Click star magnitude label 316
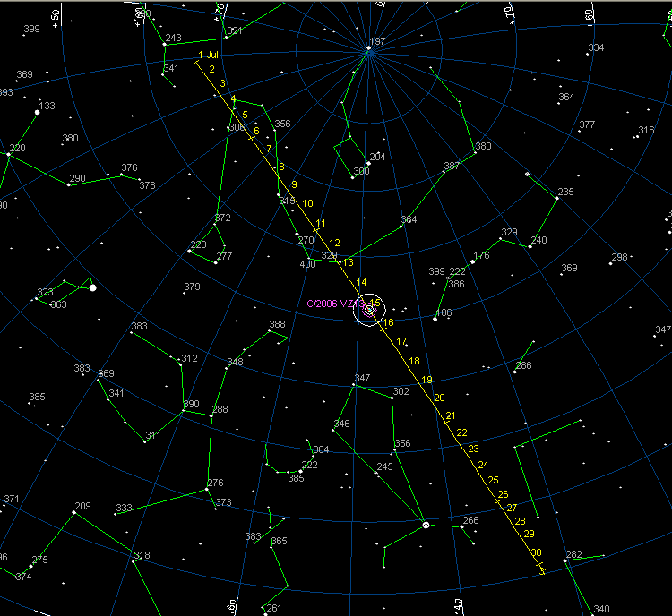This screenshot has height=616, width=672. coord(646,130)
